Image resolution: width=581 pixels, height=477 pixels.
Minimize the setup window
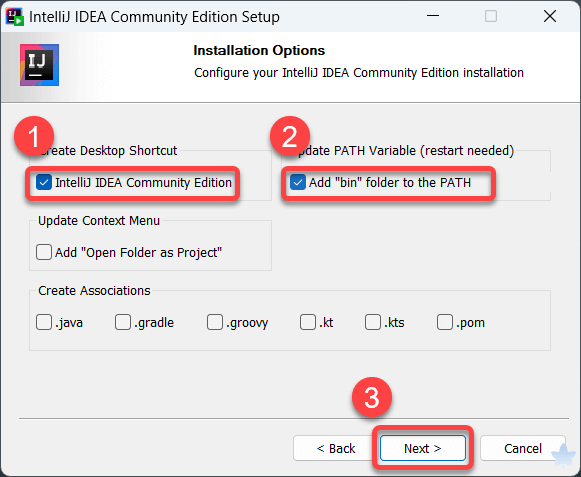click(x=433, y=16)
